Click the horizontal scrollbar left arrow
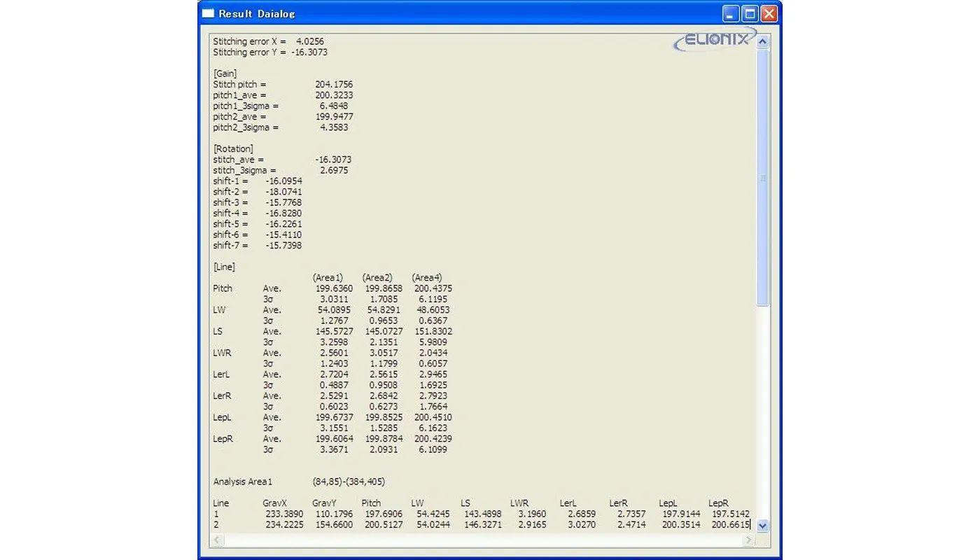The width and height of the screenshot is (980, 560). (217, 540)
